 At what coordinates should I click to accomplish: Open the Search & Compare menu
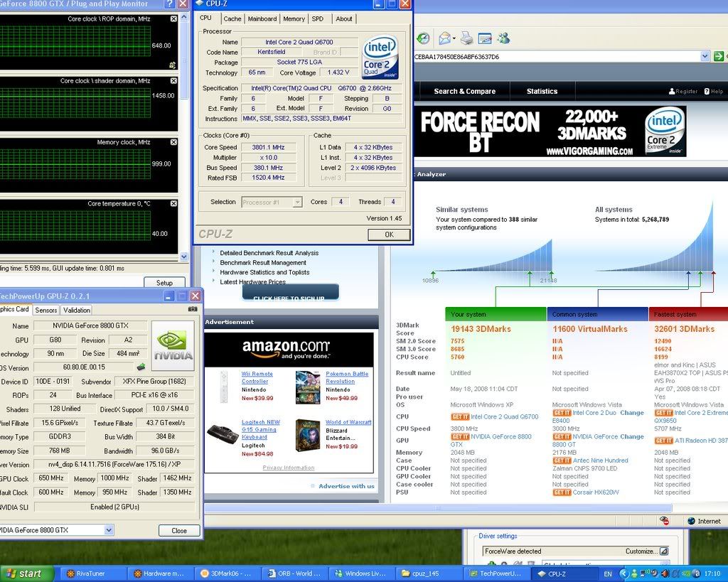coord(465,92)
